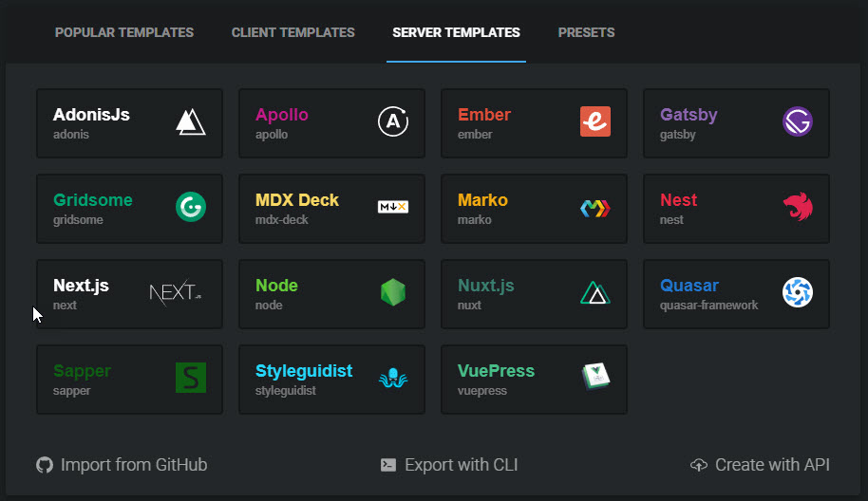The image size is (868, 501).
Task: Pick the Nuxt.js template title
Action: [x=485, y=286]
